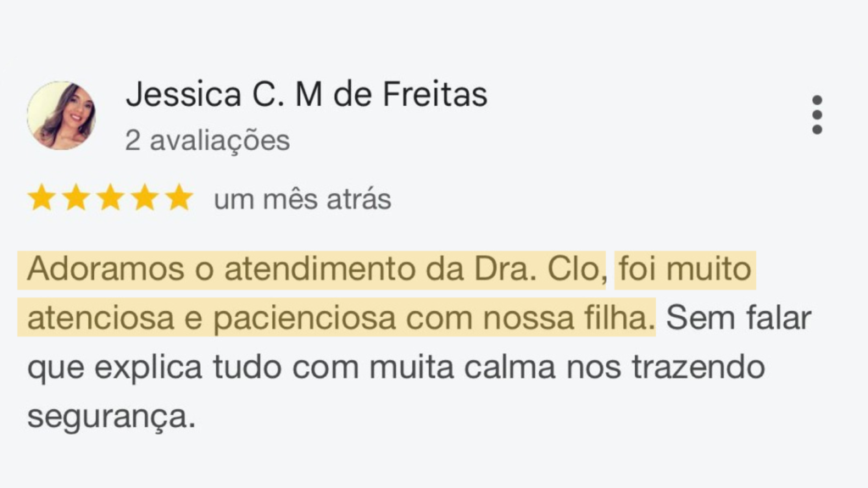Image resolution: width=868 pixels, height=488 pixels.
Task: Click the highlighted phrase "foi muito"
Action: pos(684,270)
